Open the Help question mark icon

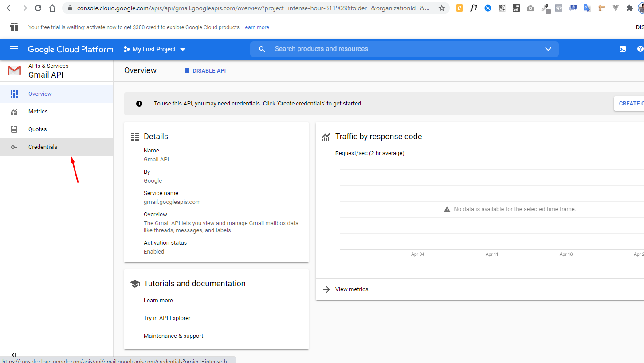coord(640,49)
